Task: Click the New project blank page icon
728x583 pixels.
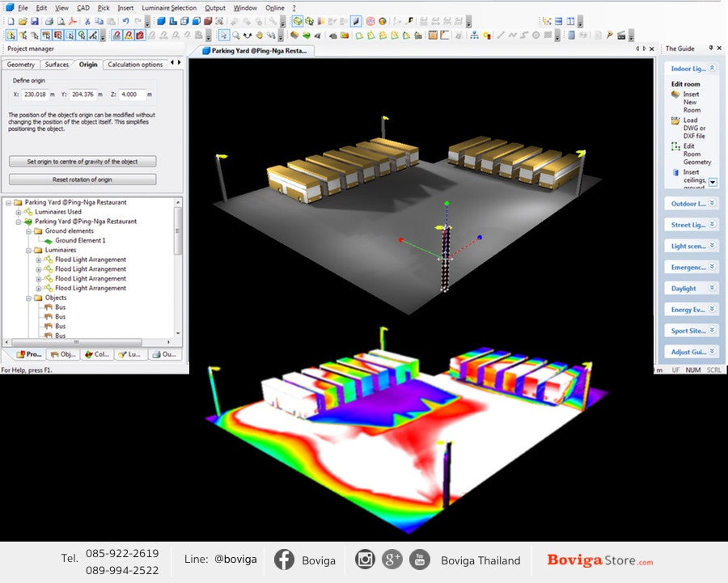Action: tap(11, 21)
